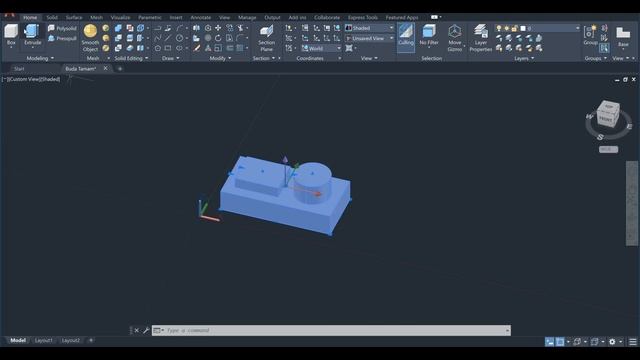The image size is (640, 360).
Task: Open the World UCS dropdown
Action: 321,48
